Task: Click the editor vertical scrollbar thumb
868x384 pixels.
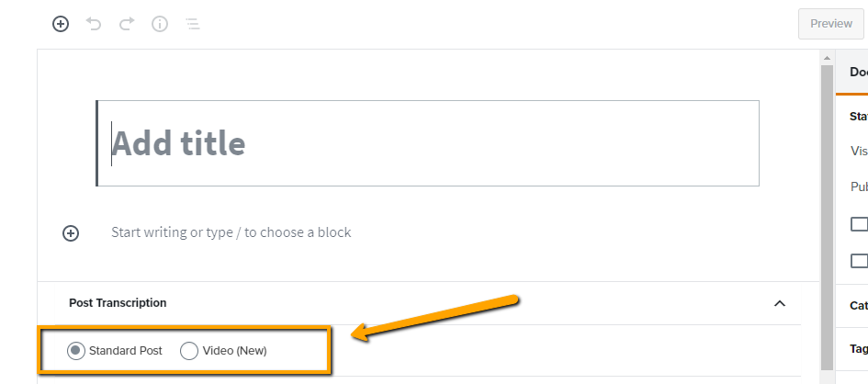Action: point(827,218)
